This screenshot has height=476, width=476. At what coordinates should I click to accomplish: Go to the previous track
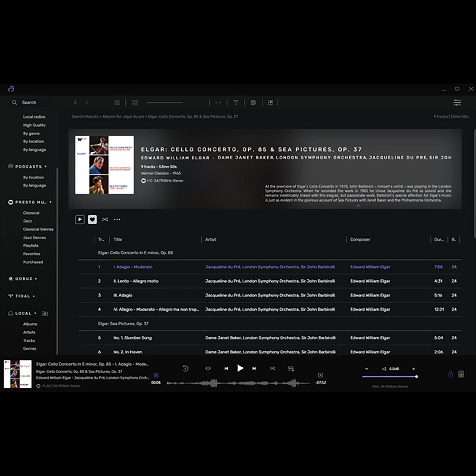(226, 368)
